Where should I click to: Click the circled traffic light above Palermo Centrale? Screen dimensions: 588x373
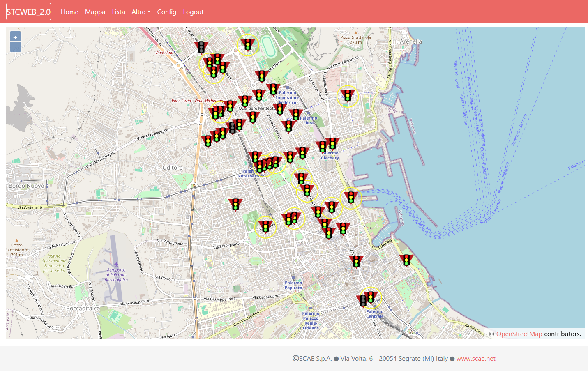(x=371, y=297)
